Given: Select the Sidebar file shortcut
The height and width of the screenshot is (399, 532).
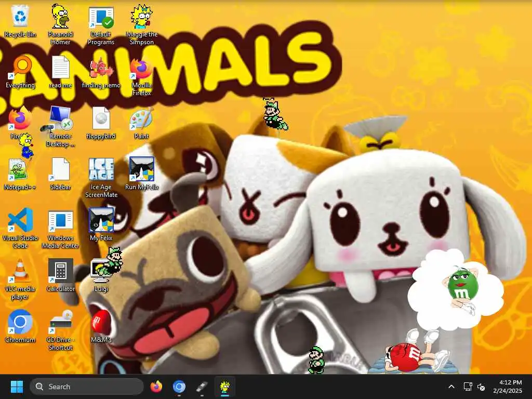Looking at the screenshot, I should point(60,174).
